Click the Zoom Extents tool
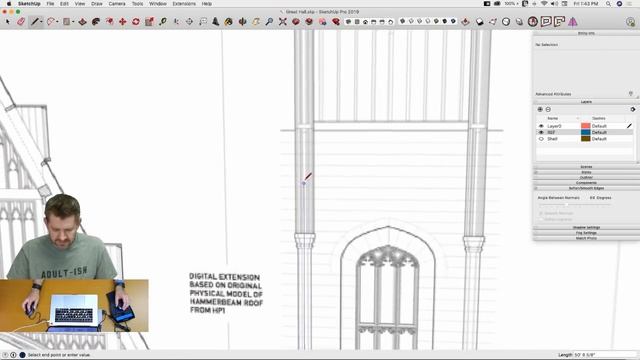This screenshot has width=640, height=360. [x=282, y=22]
